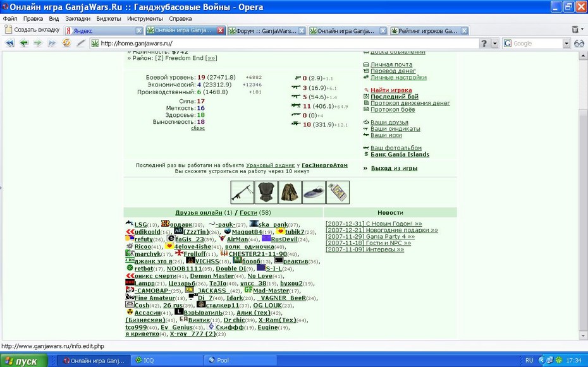This screenshot has height=367, width=588.
Task: Click the question mark icon in address bar
Action: point(484,44)
